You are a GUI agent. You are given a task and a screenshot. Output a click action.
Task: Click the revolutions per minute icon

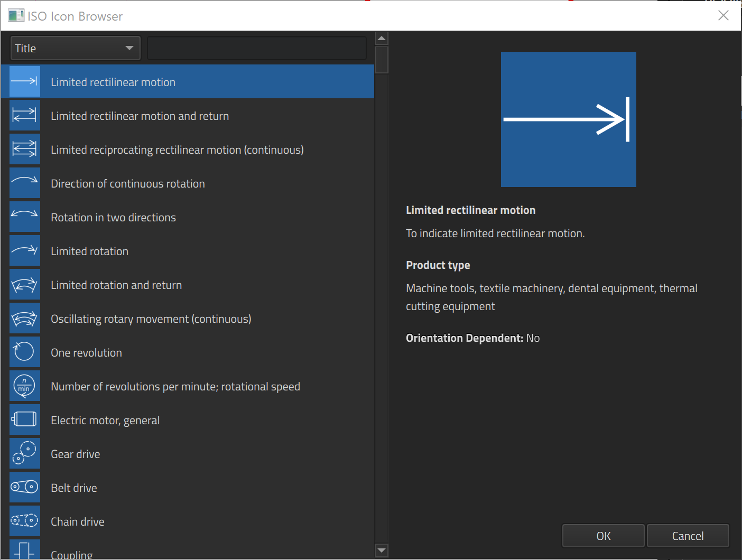pyautogui.click(x=25, y=386)
